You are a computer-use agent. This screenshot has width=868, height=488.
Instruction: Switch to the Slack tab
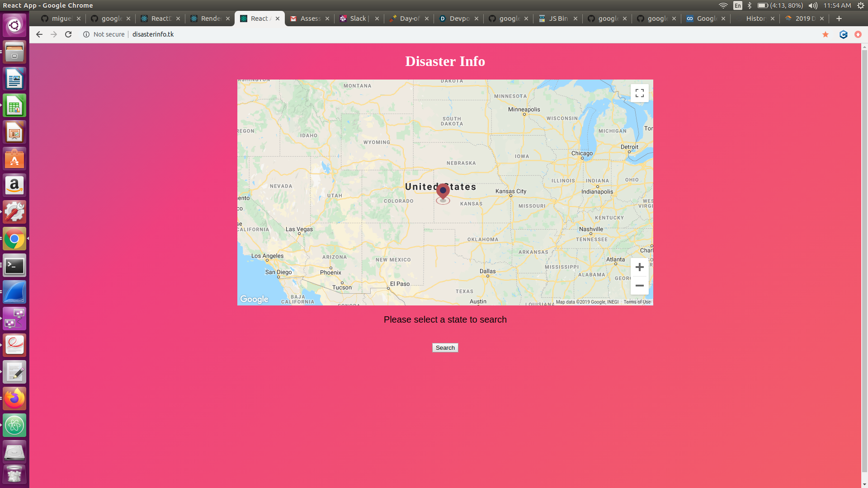coord(358,19)
